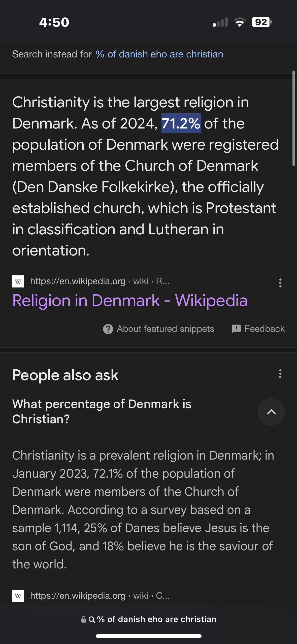Collapse the Denmark Christian percentage answer
This screenshot has height=644, width=297.
coord(271,412)
